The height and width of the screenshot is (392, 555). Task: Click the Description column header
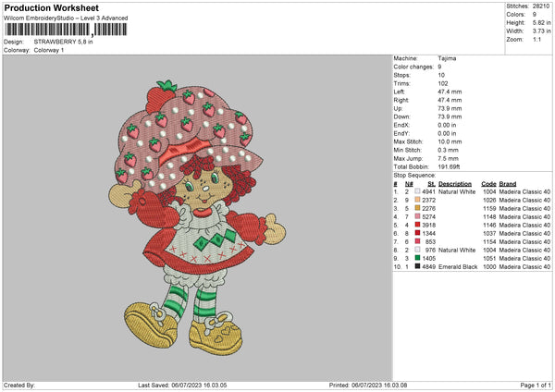tap(455, 184)
